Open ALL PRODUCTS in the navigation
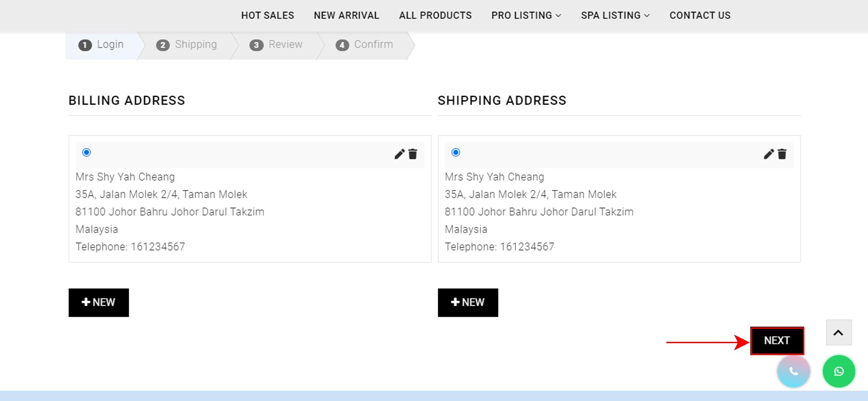This screenshot has height=401, width=868. [435, 15]
